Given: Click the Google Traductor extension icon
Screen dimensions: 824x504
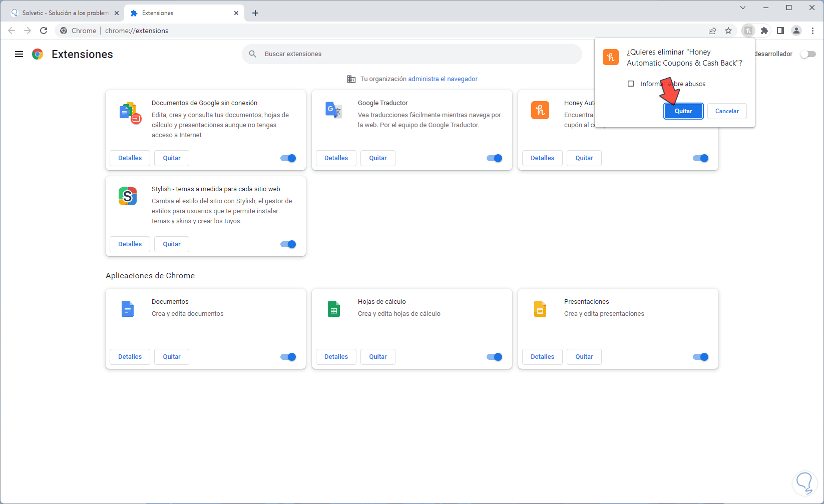Looking at the screenshot, I should 334,110.
